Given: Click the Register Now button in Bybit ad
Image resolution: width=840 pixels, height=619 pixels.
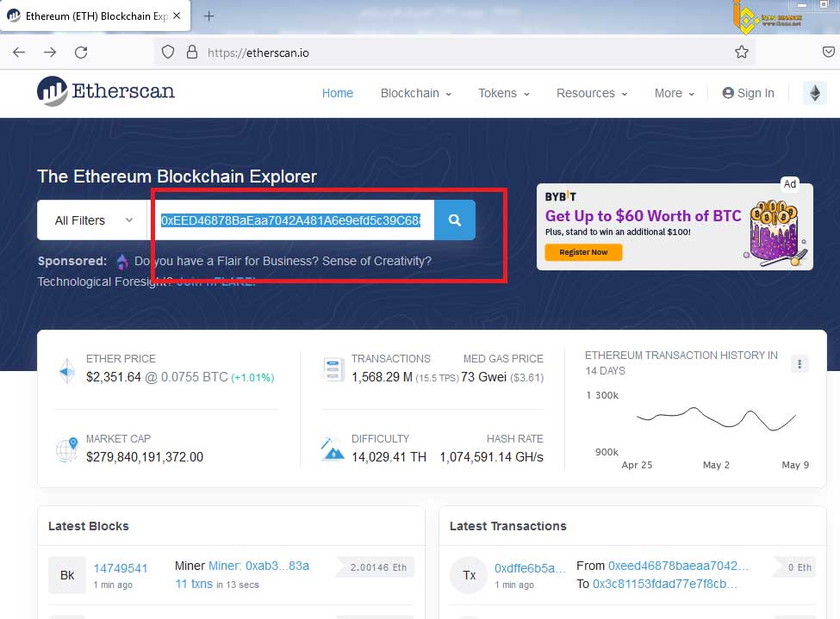Looking at the screenshot, I should (583, 252).
